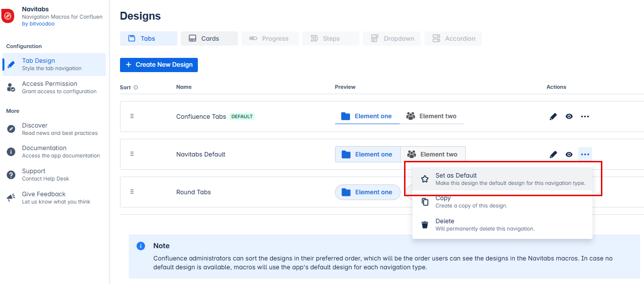Open the Accordion designs tab
This screenshot has width=644, height=284.
tap(453, 39)
